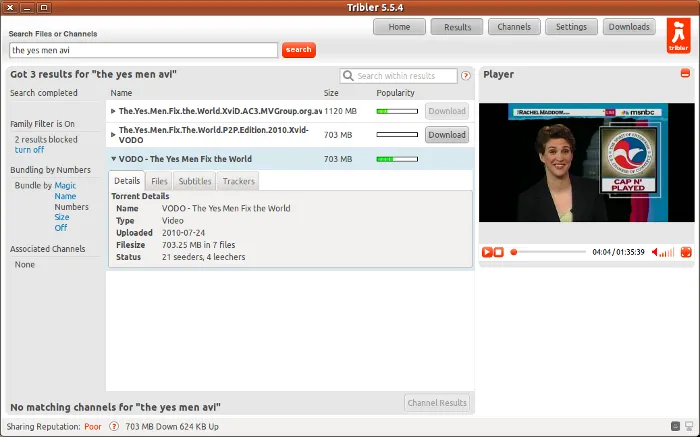700x437 pixels.
Task: Mute the player volume speaker icon
Action: pyautogui.click(x=655, y=252)
